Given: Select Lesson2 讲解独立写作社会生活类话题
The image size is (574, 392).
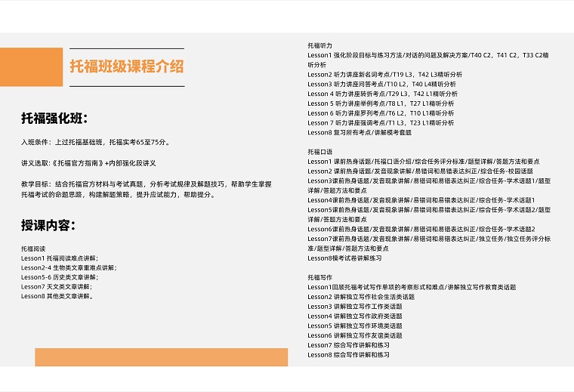Looking at the screenshot, I should tap(361, 297).
